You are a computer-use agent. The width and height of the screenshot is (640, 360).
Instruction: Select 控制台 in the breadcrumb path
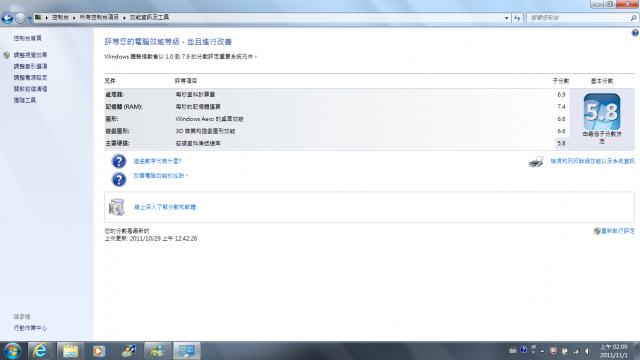[60, 18]
